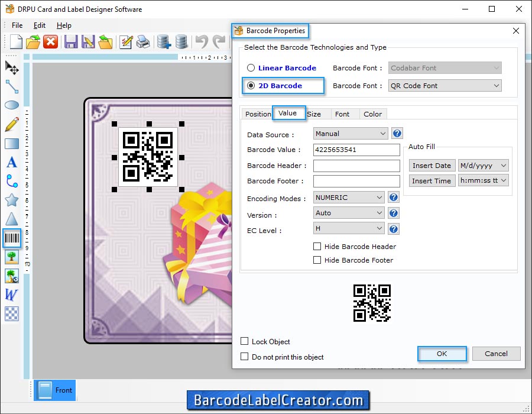532x414 pixels.
Task: Select the Rectangle shape tool
Action: 12,144
